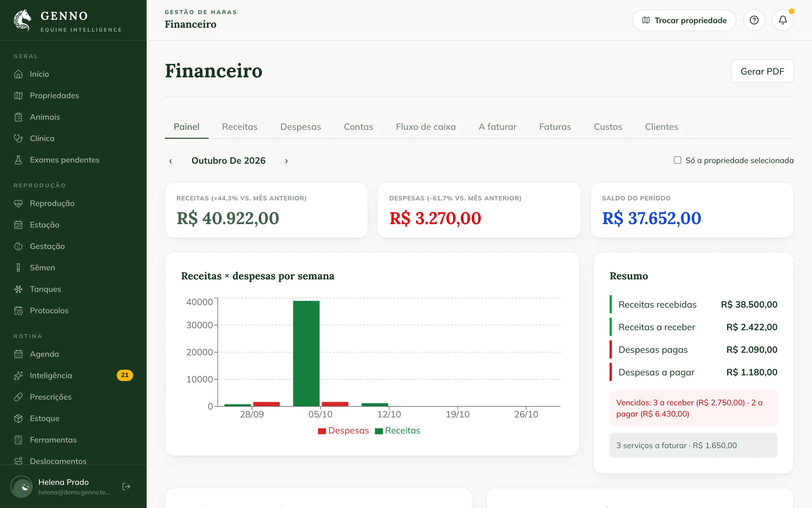Click the 'Outubro De 2026' month label

(228, 161)
